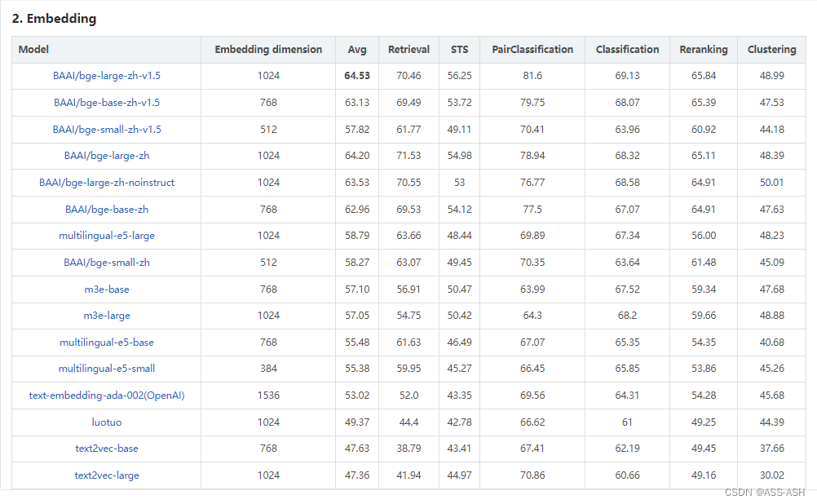Click the Avg column header
Image resolution: width=817 pixels, height=504 pixels.
pos(357,50)
